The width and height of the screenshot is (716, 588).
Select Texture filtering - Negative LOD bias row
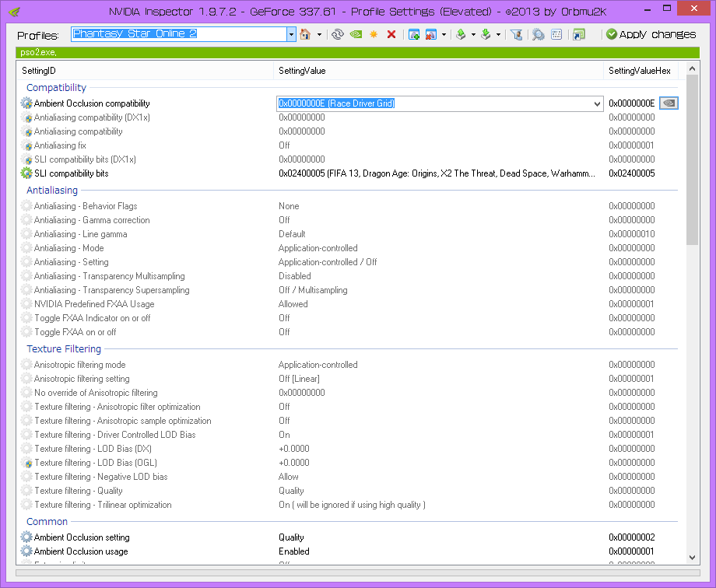pos(348,477)
